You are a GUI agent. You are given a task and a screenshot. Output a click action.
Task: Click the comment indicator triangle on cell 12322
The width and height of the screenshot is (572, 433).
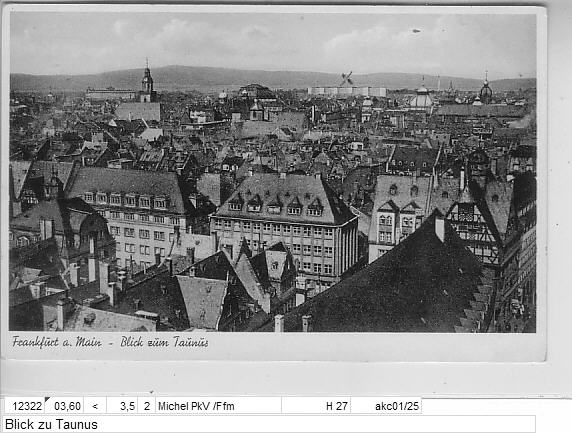47,399
